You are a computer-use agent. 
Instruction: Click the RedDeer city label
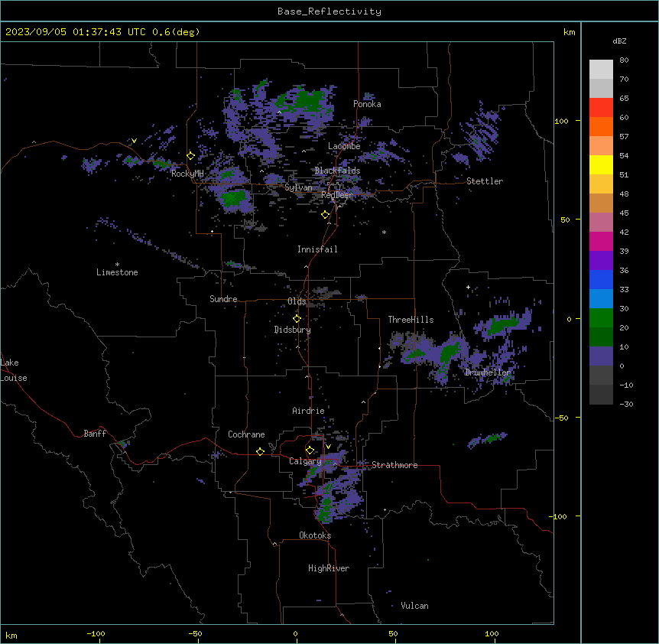337,195
